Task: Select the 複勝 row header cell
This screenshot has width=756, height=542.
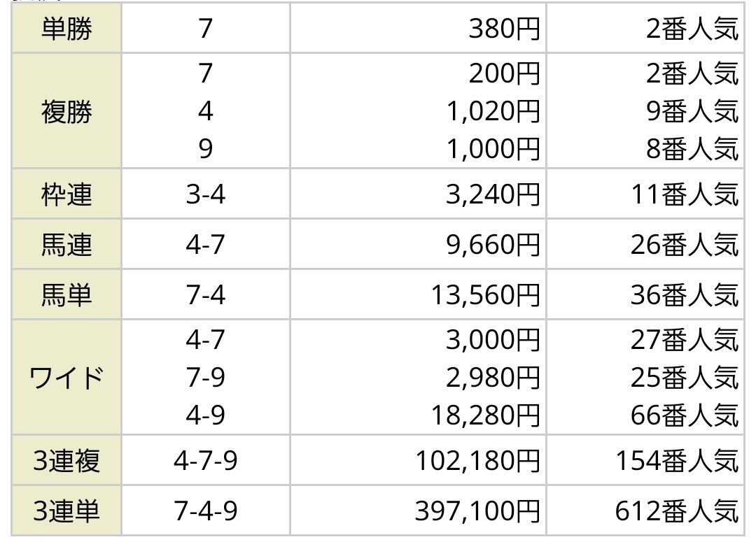Action: [66, 112]
